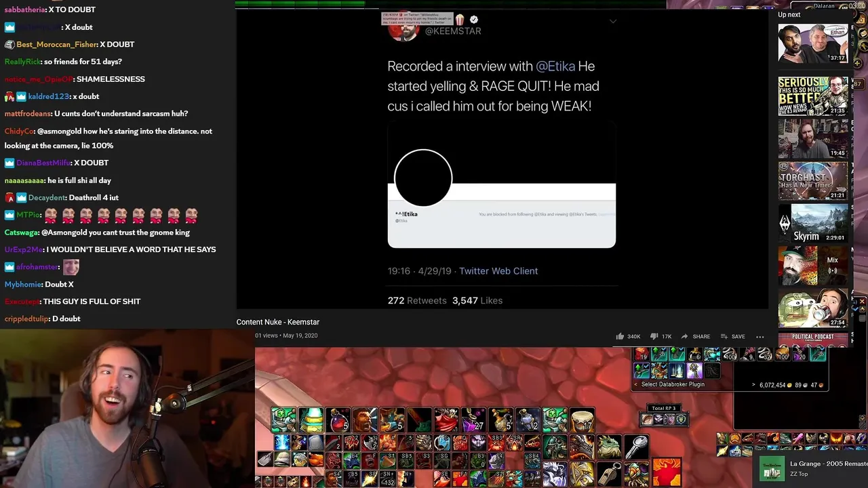Screen dimensions: 868x488
Task: Select bag item with stack of 32
Action: [765, 354]
